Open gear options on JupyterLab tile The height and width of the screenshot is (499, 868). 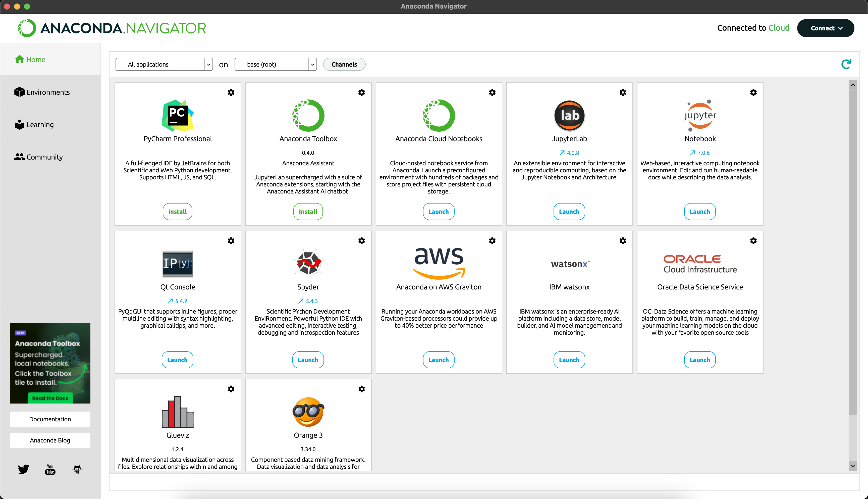pyautogui.click(x=622, y=92)
